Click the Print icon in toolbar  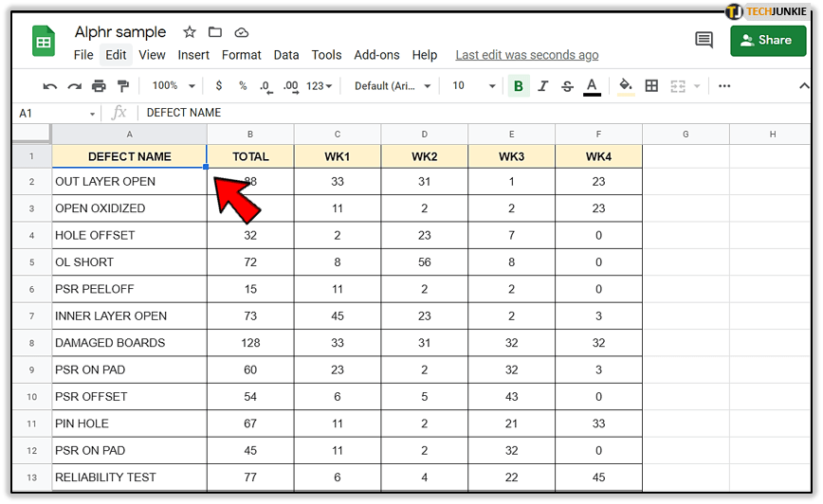[x=99, y=86]
